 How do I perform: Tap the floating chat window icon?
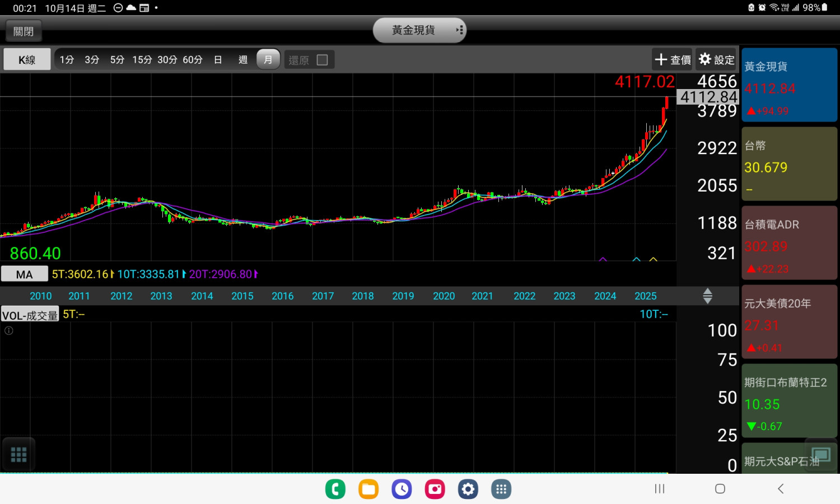[820, 455]
